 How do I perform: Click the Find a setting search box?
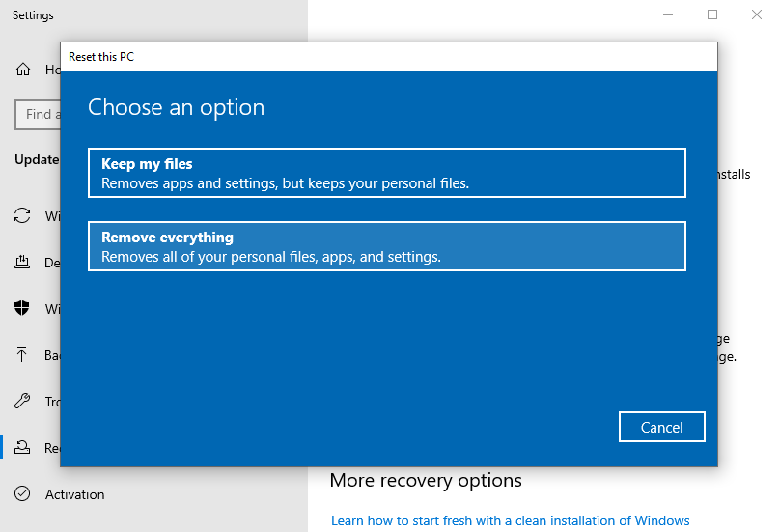point(38,114)
